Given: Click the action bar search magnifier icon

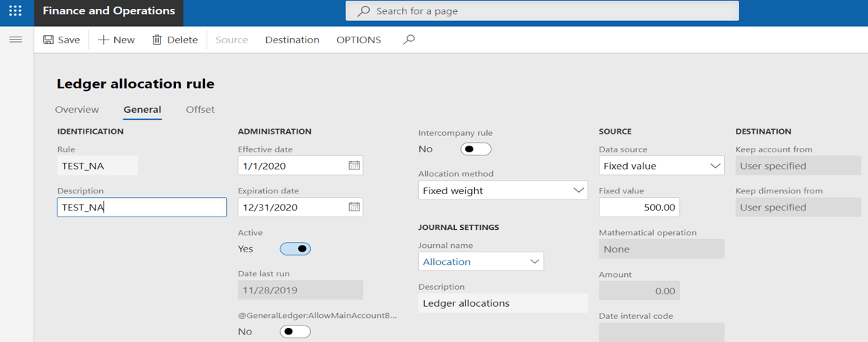Looking at the screenshot, I should 409,40.
